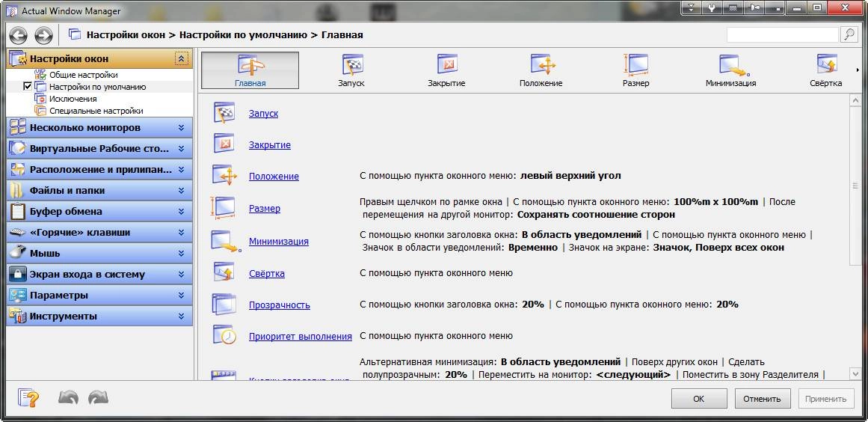Click the Буфер обмена clipboard icon
The height and width of the screenshot is (422, 868).
[18, 211]
